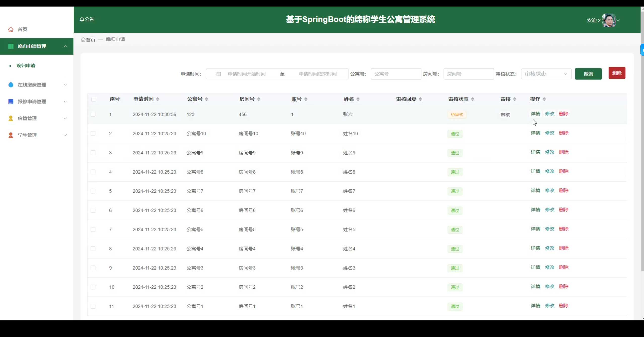Viewport: 644px width, 337px height.
Task: Check the checkbox for row 1
Action: (x=93, y=114)
